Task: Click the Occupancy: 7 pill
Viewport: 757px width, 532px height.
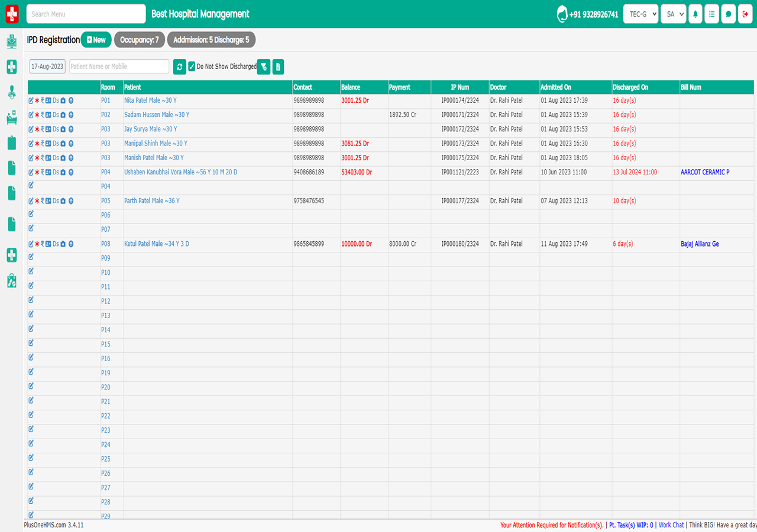Action: click(x=140, y=40)
